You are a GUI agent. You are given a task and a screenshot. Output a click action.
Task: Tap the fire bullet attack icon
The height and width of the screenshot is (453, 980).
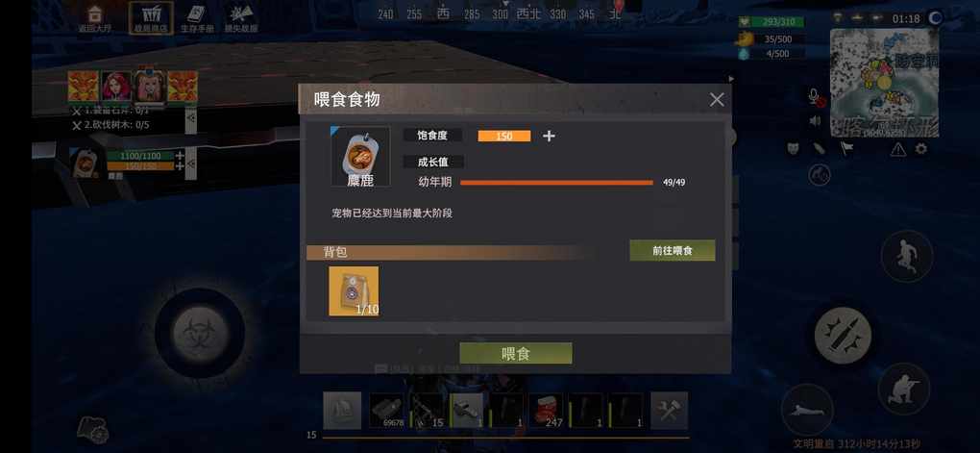click(x=843, y=335)
